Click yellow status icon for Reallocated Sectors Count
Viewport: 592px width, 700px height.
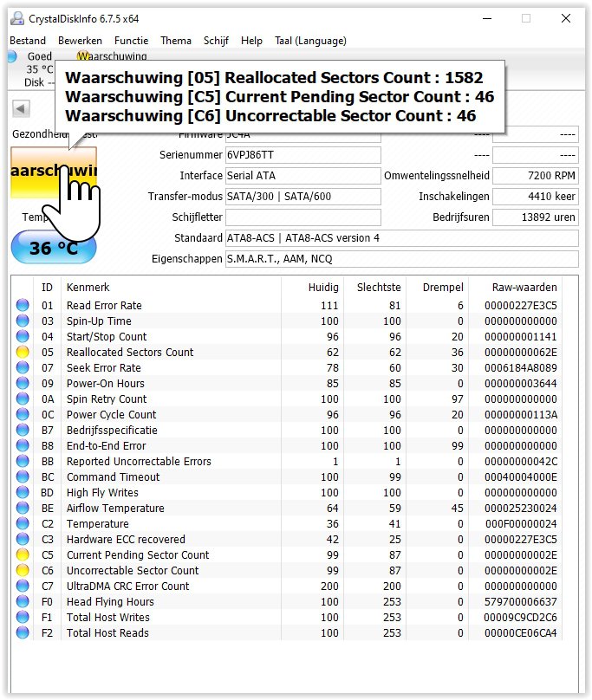click(x=23, y=353)
